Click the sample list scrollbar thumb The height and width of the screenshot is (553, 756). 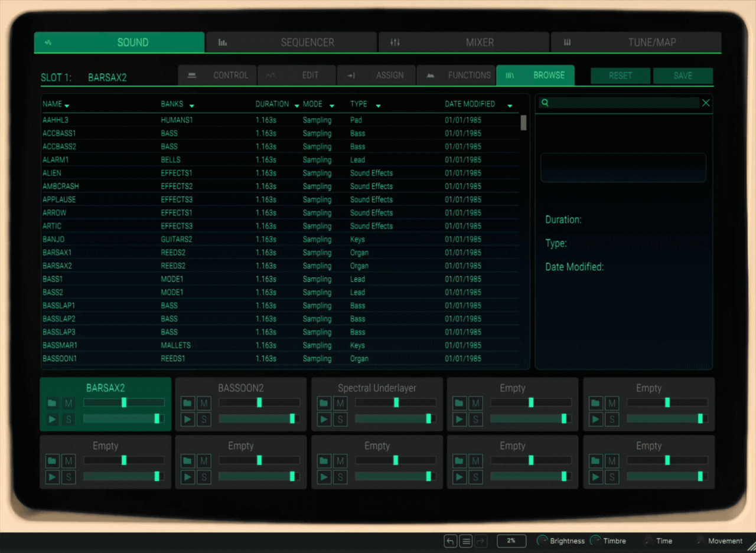(x=523, y=123)
